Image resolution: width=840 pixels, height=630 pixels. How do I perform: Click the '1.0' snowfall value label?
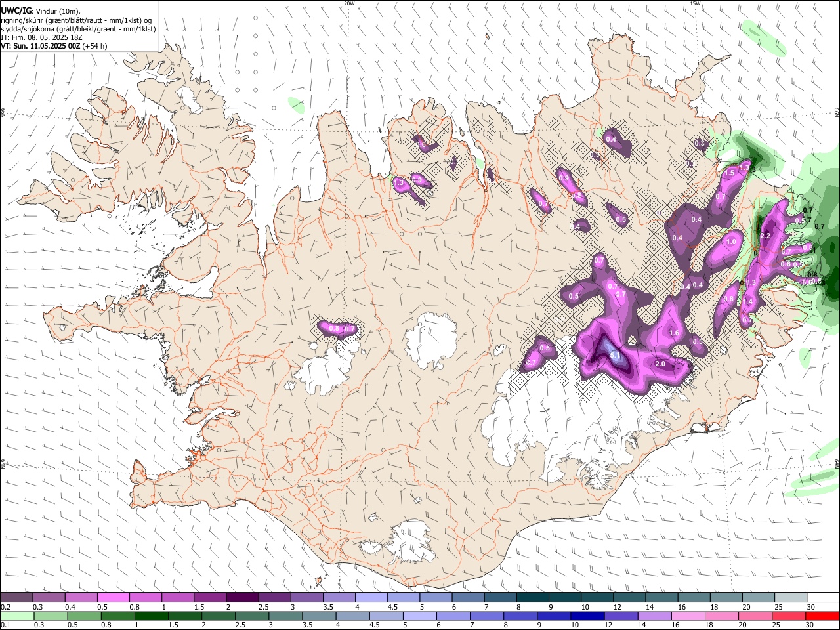[731, 241]
